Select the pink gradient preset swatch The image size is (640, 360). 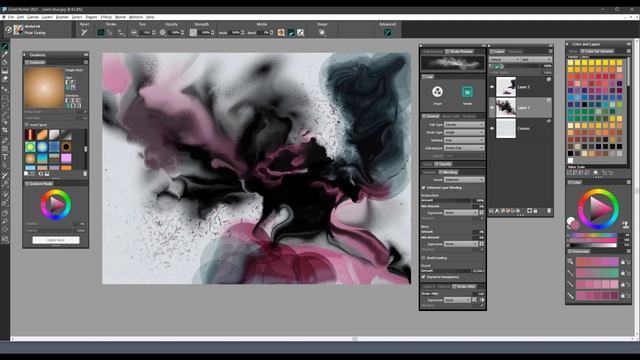click(66, 158)
